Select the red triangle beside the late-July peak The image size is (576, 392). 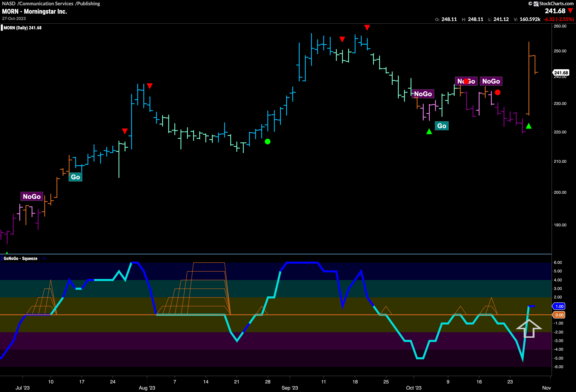(150, 86)
